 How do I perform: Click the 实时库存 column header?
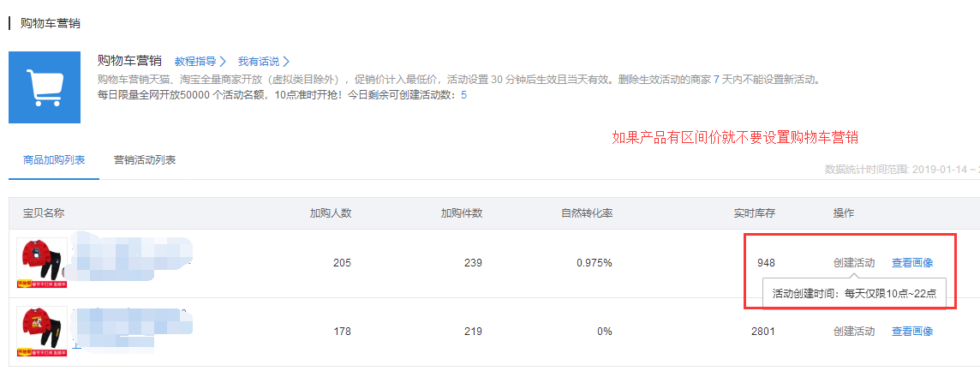(x=755, y=213)
